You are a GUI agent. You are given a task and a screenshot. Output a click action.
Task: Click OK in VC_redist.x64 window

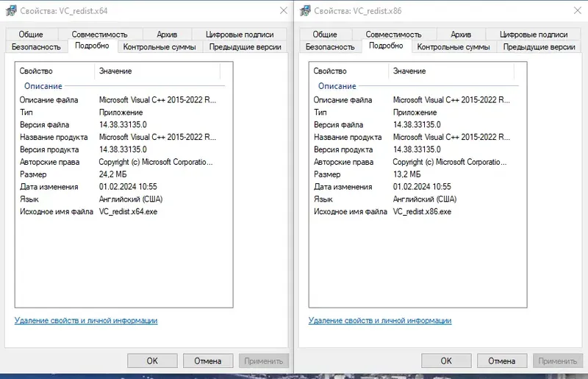(152, 361)
